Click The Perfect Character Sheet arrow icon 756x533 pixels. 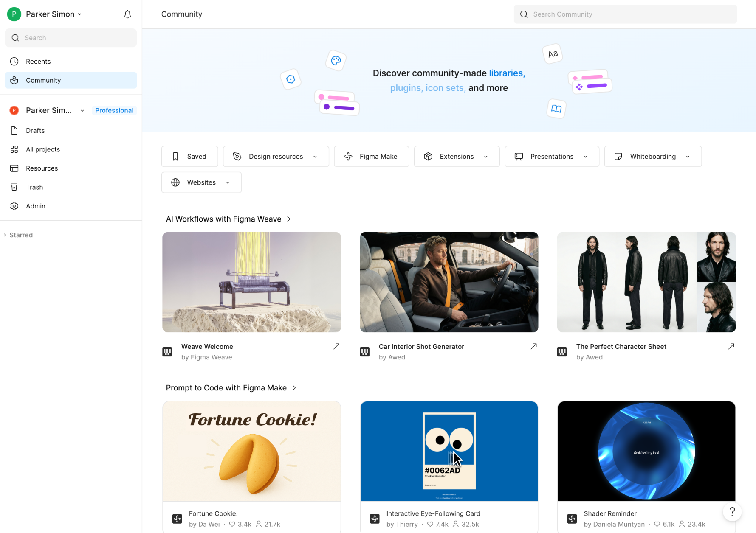[x=731, y=346]
